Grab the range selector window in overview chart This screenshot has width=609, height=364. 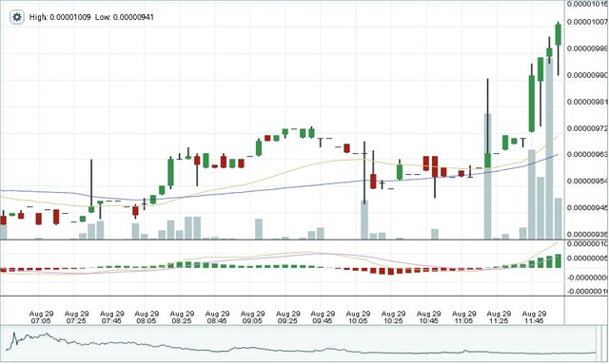coord(599,344)
